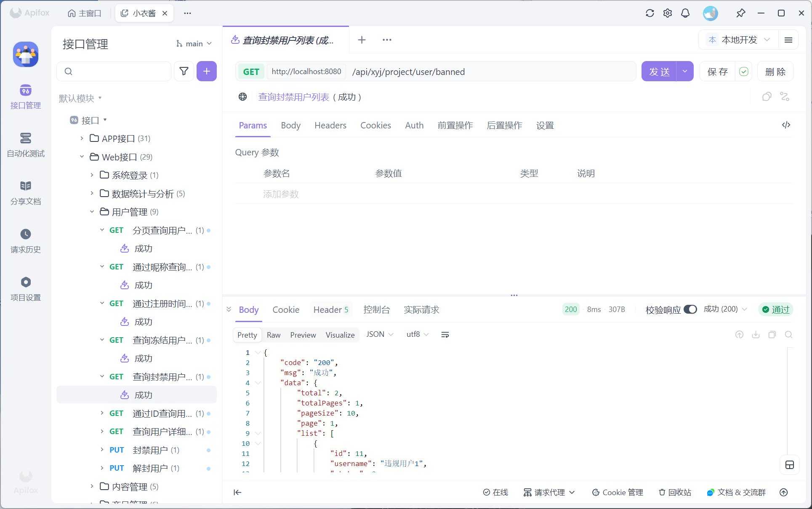The height and width of the screenshot is (509, 812).
Task: Click the copy response icon
Action: click(x=772, y=335)
